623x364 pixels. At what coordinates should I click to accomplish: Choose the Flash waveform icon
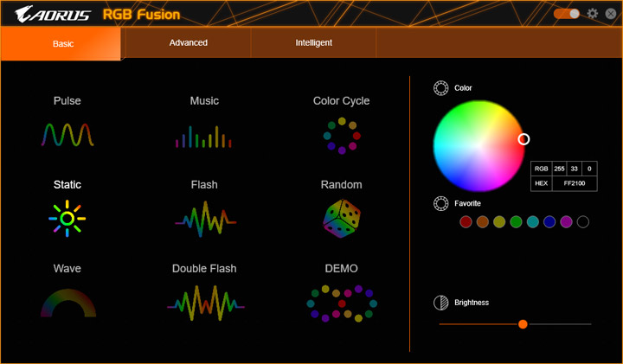[x=205, y=219]
